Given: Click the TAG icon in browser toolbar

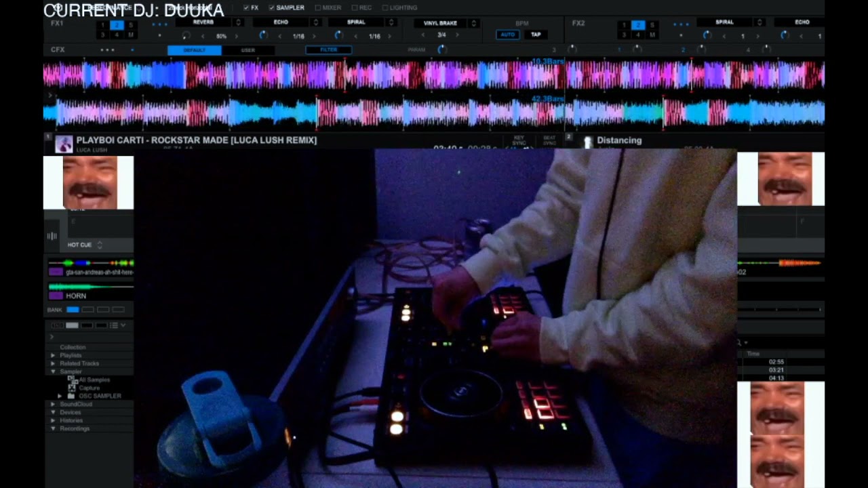Looking at the screenshot, I should pyautogui.click(x=57, y=325).
